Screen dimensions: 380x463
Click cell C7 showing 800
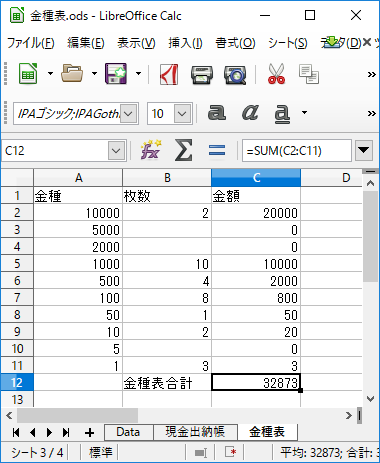click(256, 298)
